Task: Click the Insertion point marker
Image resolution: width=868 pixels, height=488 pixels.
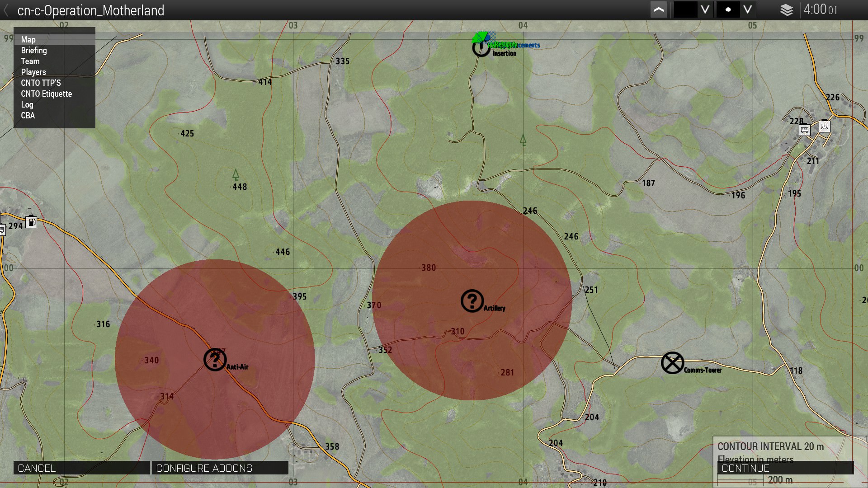Action: [481, 48]
